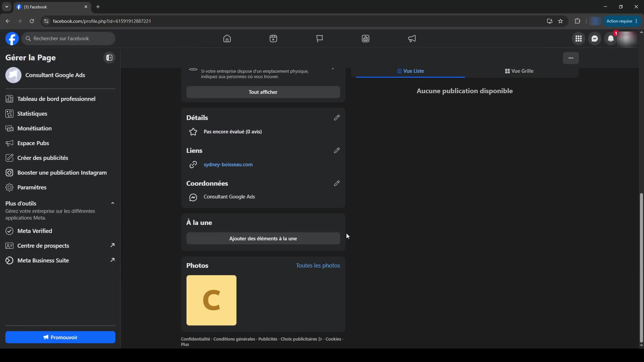Focus Rechercher sur Facebook search field
644x362 pixels.
click(69, 39)
